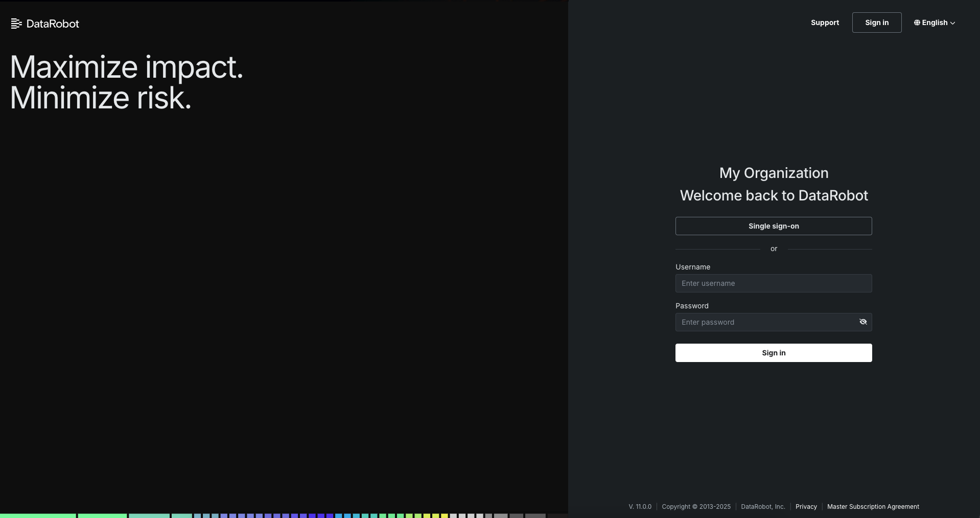Screen dimensions: 980x518
Task: Click the outlined Sign in header button
Action: pyautogui.click(x=877, y=22)
